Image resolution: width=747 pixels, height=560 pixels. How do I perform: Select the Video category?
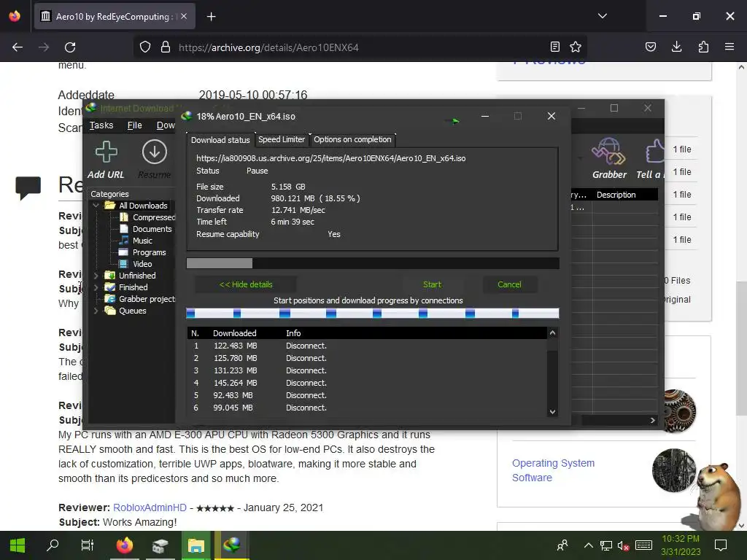pos(142,264)
